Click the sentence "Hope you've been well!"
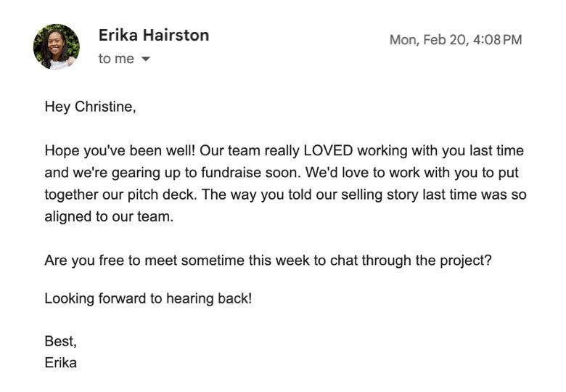 pyautogui.click(x=120, y=151)
